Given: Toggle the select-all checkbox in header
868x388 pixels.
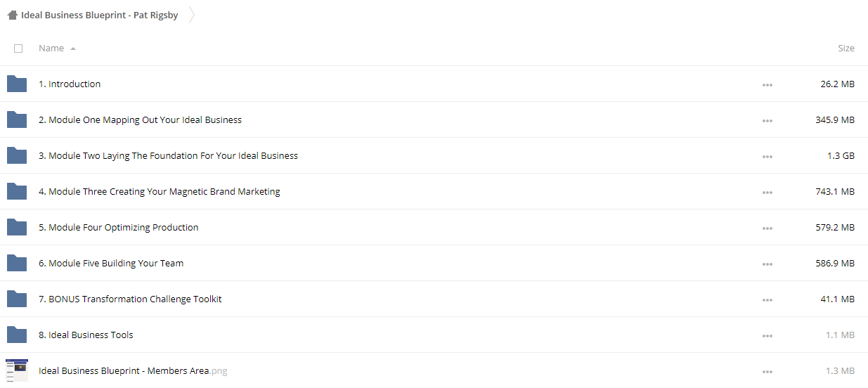Looking at the screenshot, I should pos(18,48).
